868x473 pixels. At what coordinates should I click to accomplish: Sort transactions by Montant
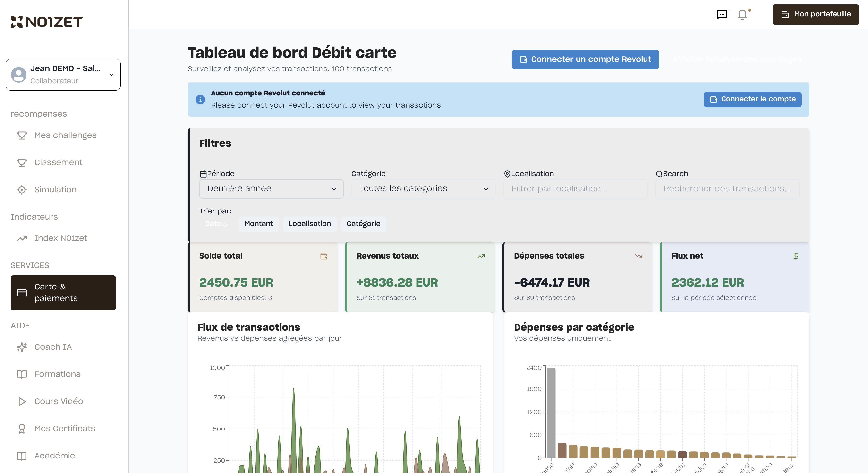(x=258, y=224)
